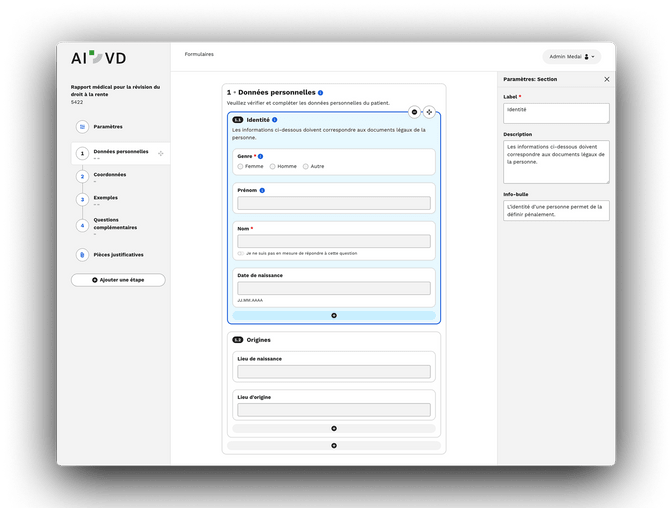Close the Paramètres: Section panel
The image size is (672, 508).
point(606,79)
